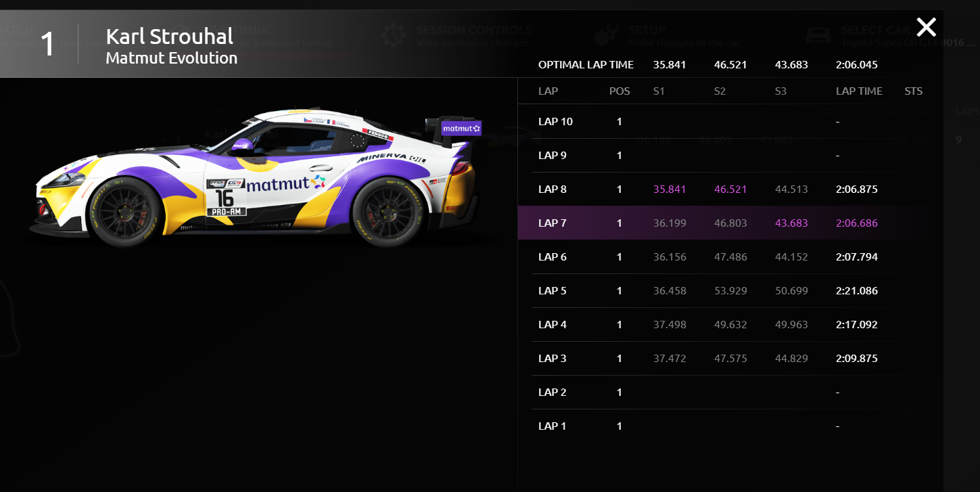This screenshot has height=492, width=980.
Task: Click lap 4 sector three 49.963
Action: pos(791,325)
